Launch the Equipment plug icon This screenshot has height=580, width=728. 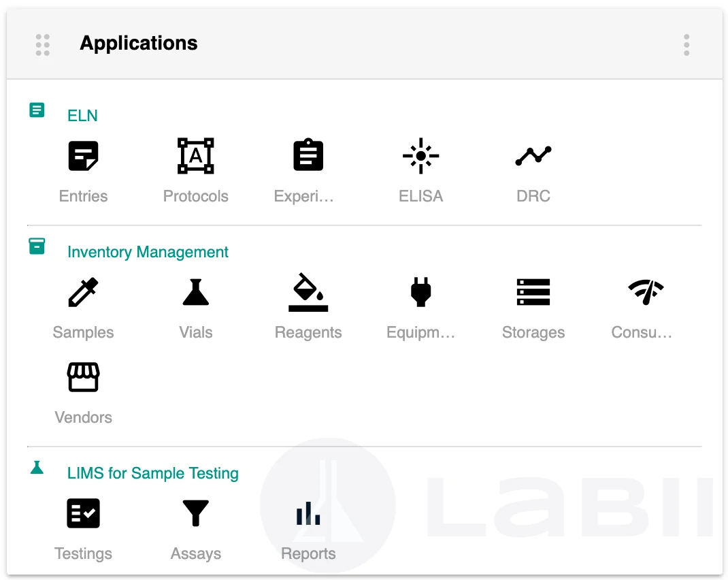[420, 292]
